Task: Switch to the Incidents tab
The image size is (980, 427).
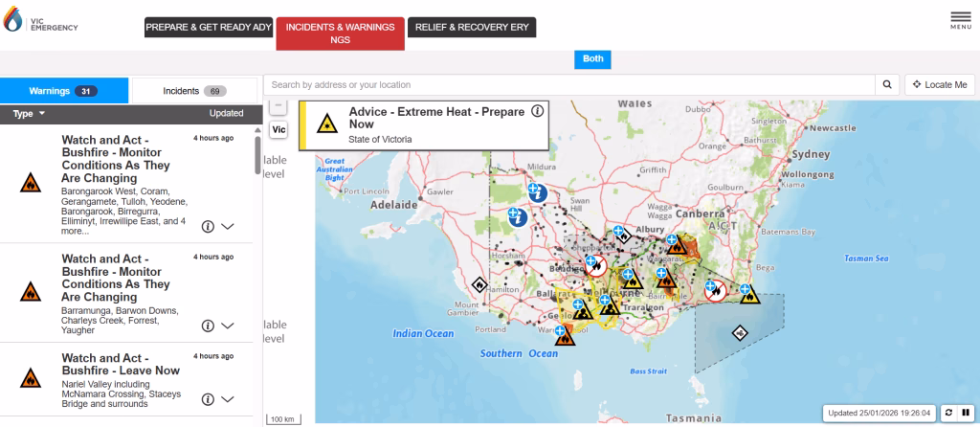Action: [195, 91]
